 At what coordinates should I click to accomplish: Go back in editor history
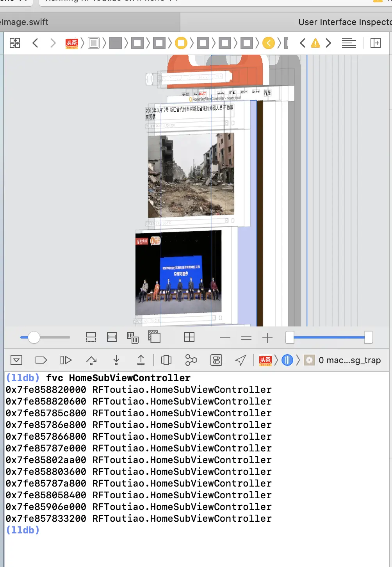click(36, 43)
